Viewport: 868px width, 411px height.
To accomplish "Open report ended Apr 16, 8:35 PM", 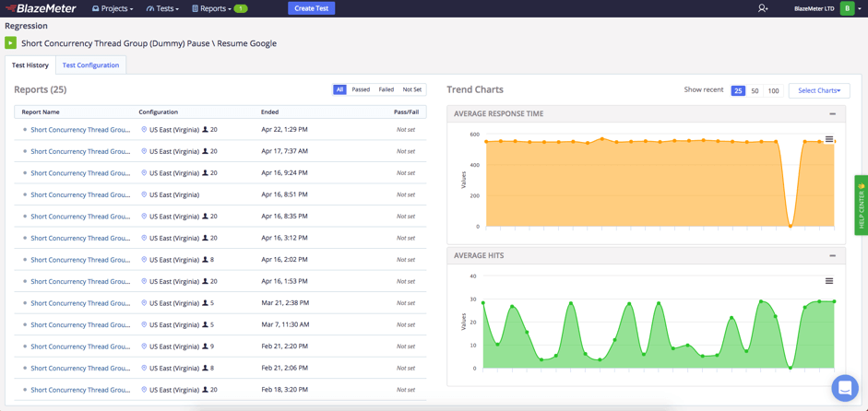I will [80, 217].
